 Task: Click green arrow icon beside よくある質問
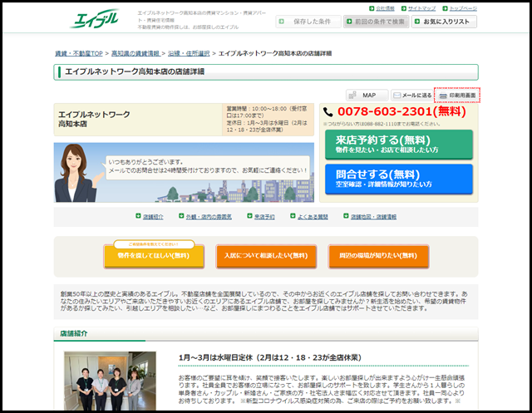pos(293,216)
